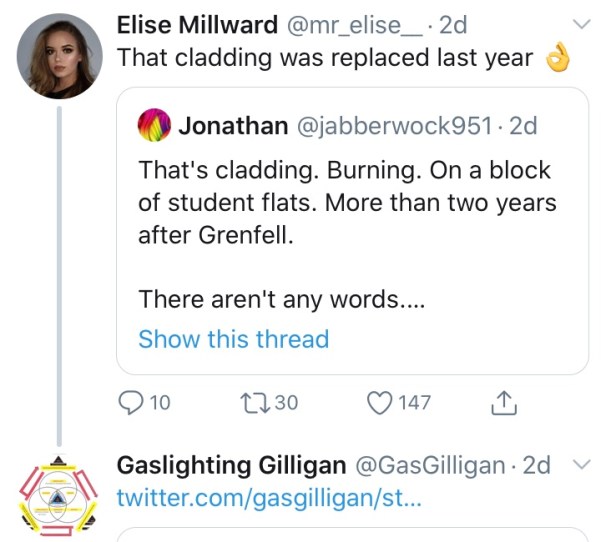
Task: Click the "That cladding was replaced" tweet text
Action: pyautogui.click(x=325, y=57)
